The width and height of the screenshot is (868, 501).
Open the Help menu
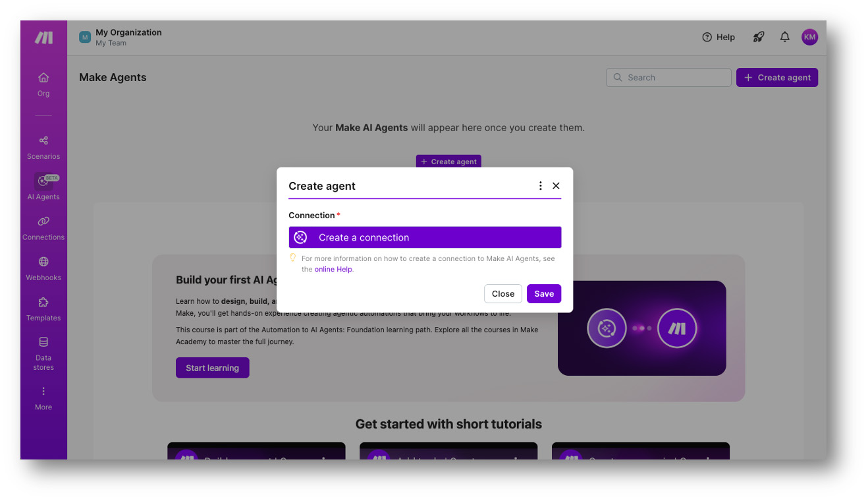(x=719, y=37)
